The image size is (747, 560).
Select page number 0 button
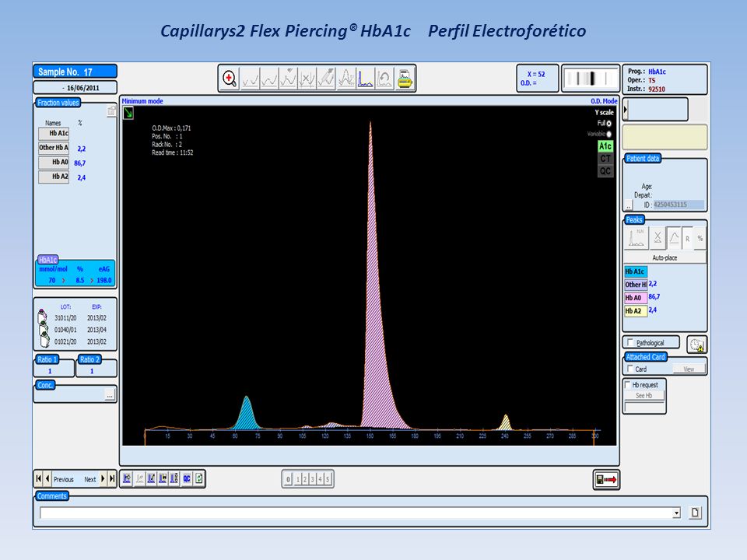click(288, 479)
